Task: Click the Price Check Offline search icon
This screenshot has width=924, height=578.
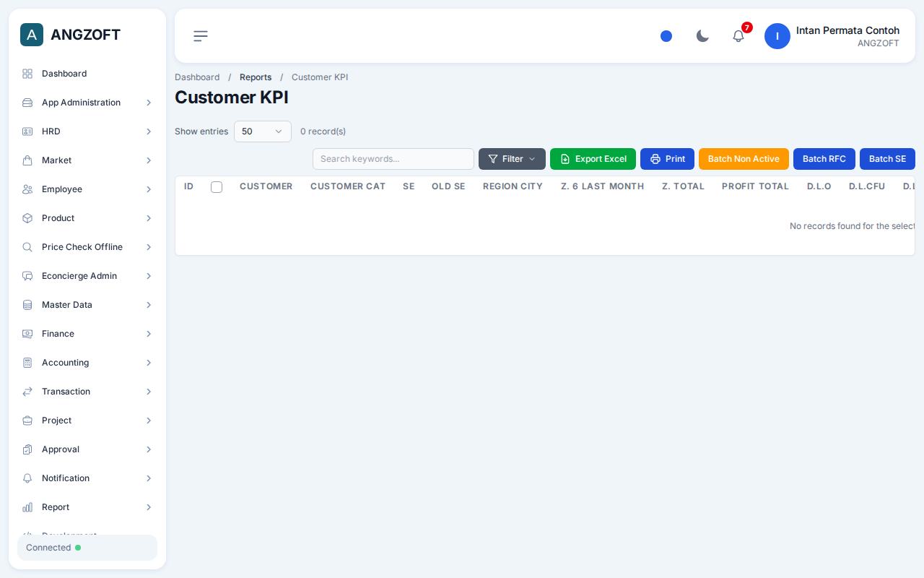Action: coord(27,247)
